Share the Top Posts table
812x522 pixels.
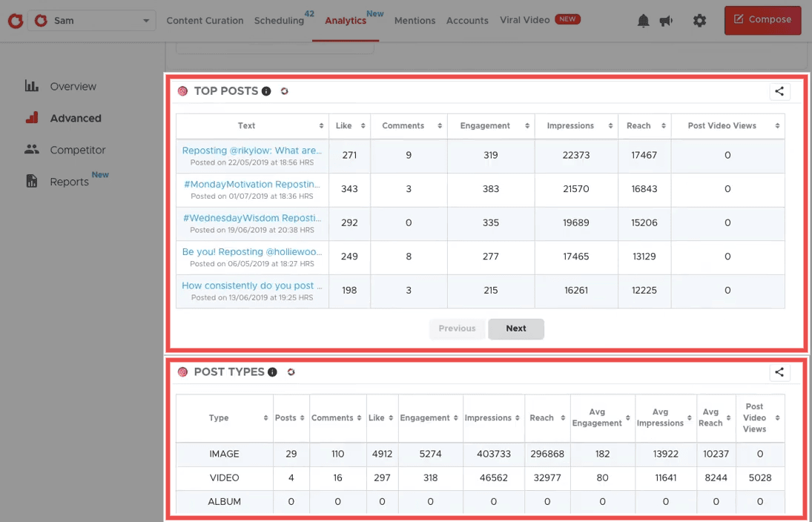779,91
